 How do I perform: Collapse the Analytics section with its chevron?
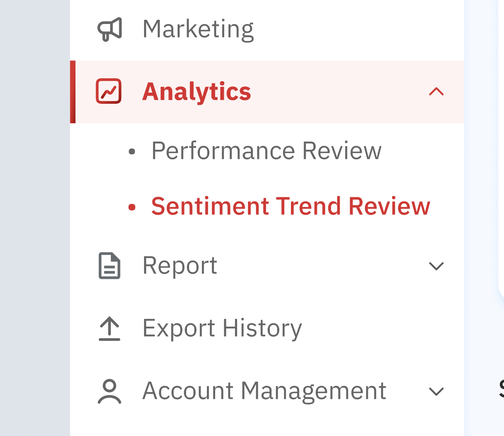pyautogui.click(x=436, y=91)
